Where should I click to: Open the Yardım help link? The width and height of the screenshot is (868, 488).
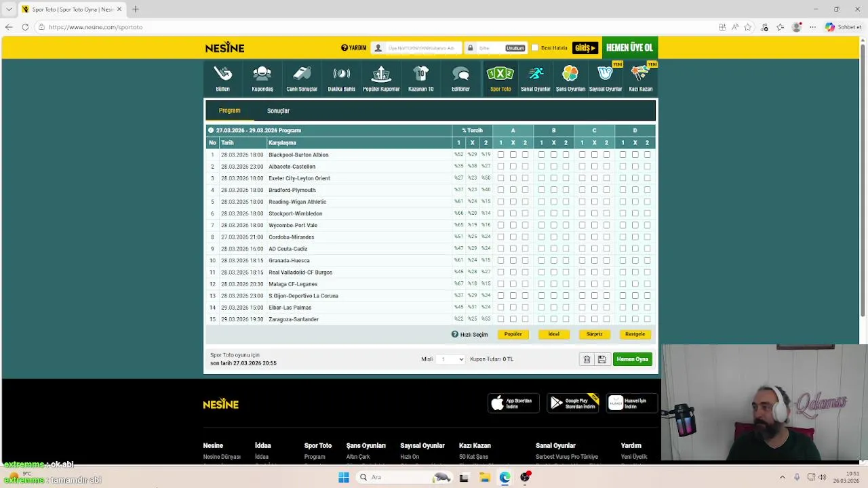click(353, 47)
